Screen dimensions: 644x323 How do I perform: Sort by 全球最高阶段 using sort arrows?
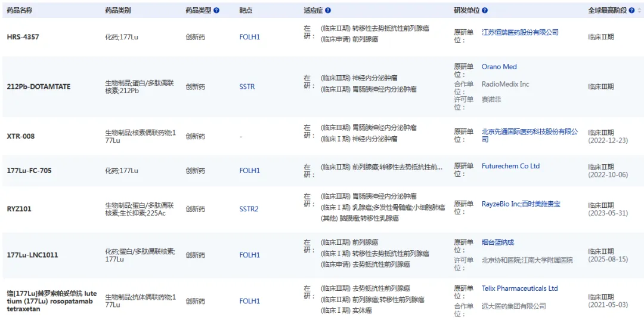[640, 11]
